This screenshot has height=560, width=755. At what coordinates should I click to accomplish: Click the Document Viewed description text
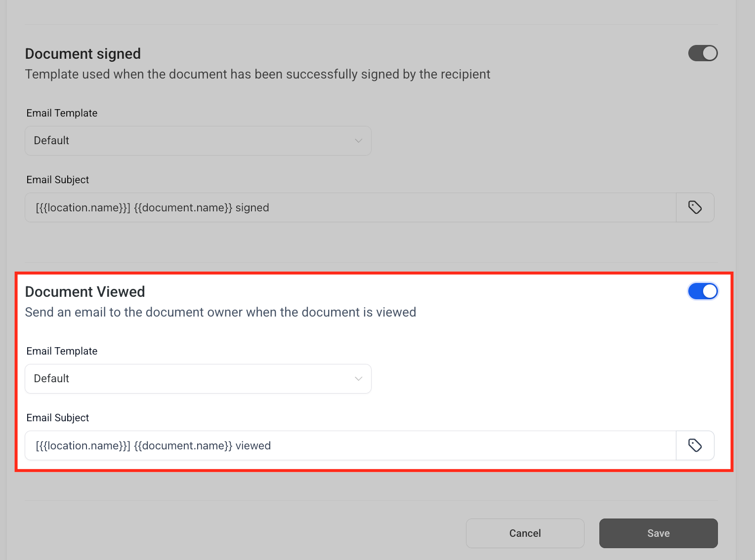pyautogui.click(x=221, y=313)
